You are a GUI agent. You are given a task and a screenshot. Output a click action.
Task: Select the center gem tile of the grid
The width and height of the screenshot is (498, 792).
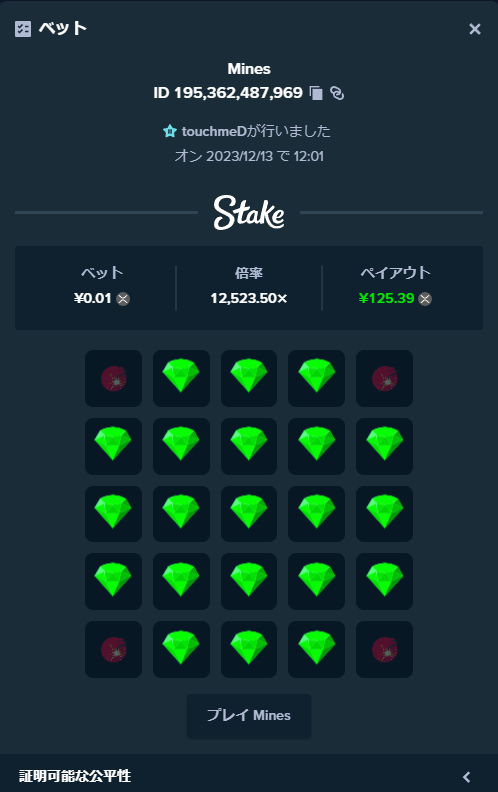[x=249, y=514]
